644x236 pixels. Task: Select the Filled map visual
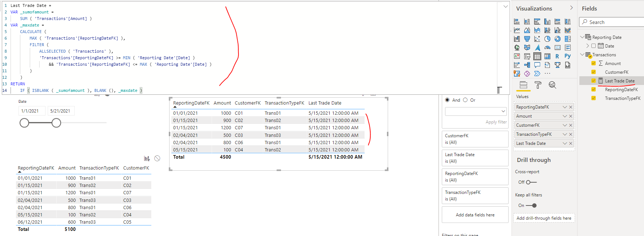pos(527,48)
